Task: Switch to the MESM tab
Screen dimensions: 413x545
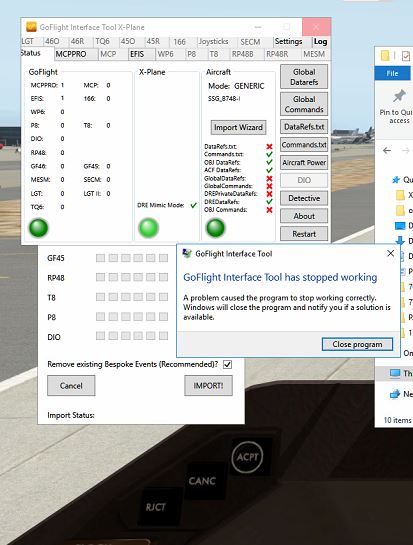Action: pos(314,54)
